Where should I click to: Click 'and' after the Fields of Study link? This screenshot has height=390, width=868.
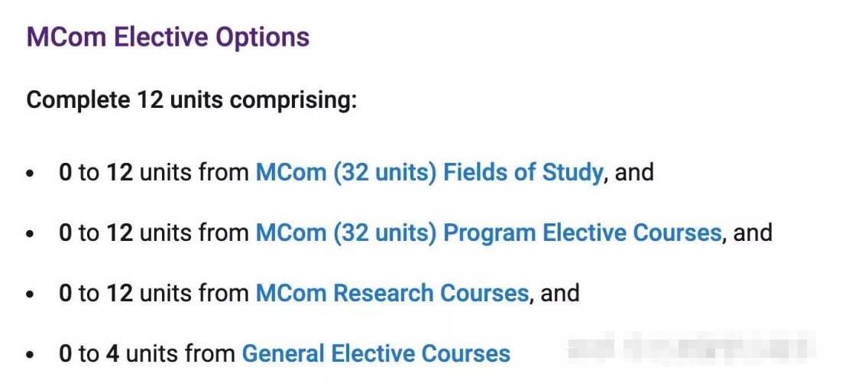pos(634,172)
